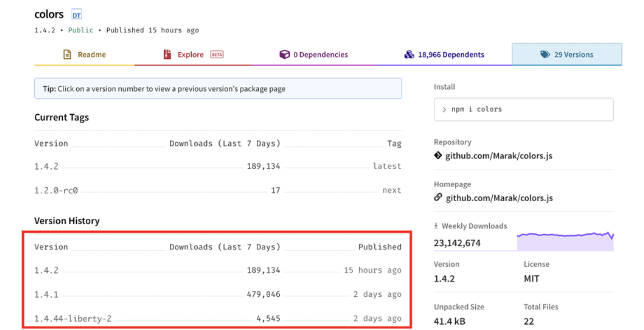Click the purple Dependencies cube icon
This screenshot has height=330, width=644.
284,54
